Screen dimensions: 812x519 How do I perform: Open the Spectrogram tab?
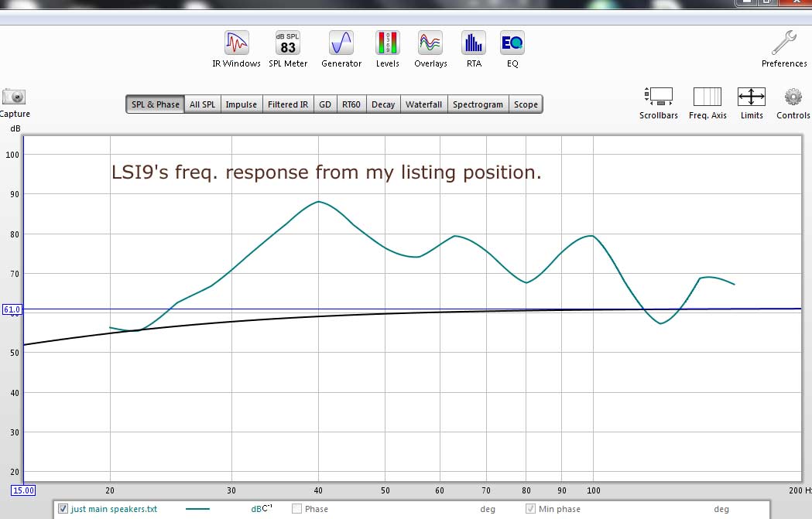pos(478,104)
